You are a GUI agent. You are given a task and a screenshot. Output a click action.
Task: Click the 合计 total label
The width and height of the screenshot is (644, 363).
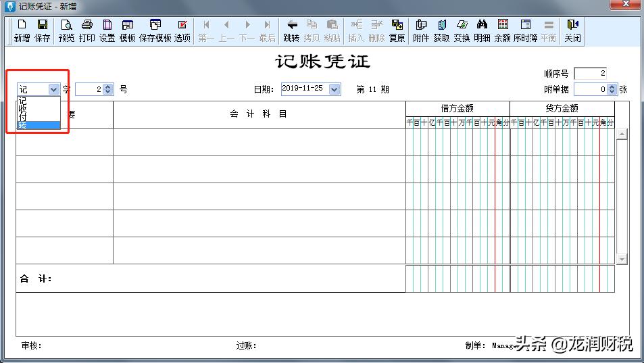tap(36, 279)
